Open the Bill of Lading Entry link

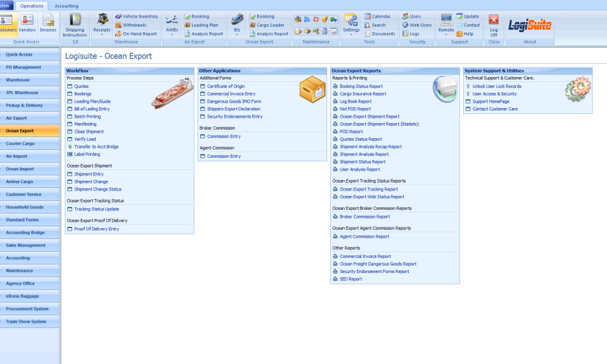[92, 109]
